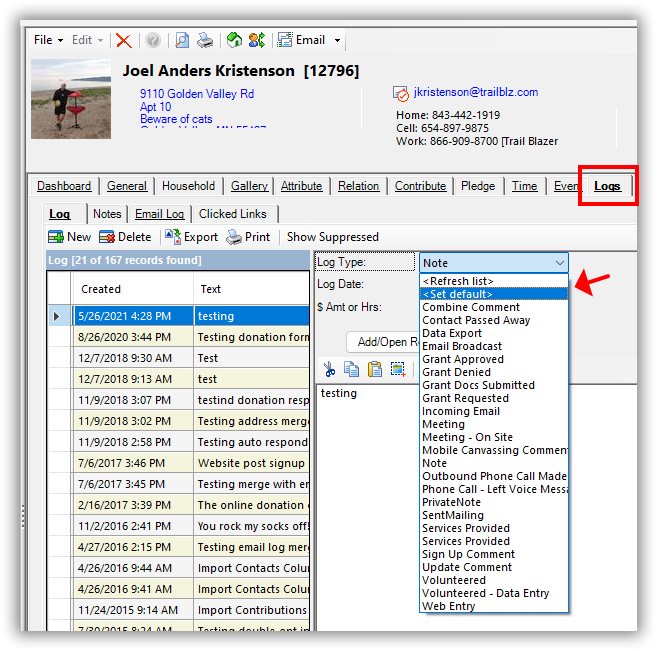Click the green house household icon
Image resolution: width=657 pixels, height=651 pixels.
point(234,41)
